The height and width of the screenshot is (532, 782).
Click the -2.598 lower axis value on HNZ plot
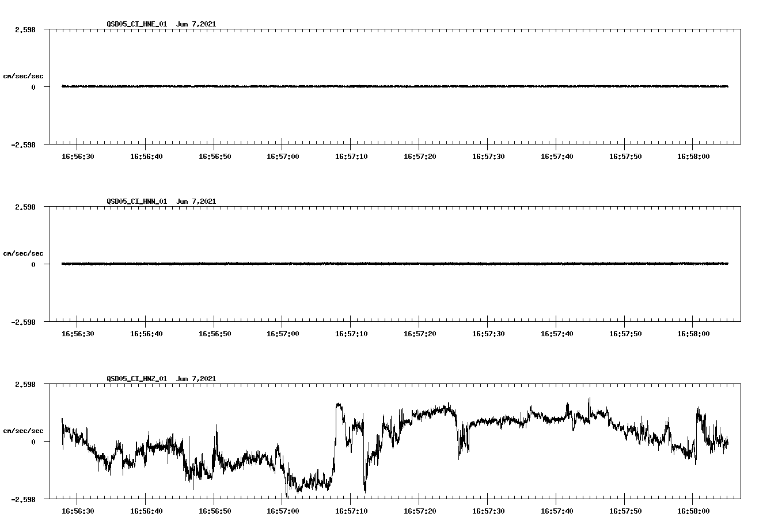tap(23, 500)
